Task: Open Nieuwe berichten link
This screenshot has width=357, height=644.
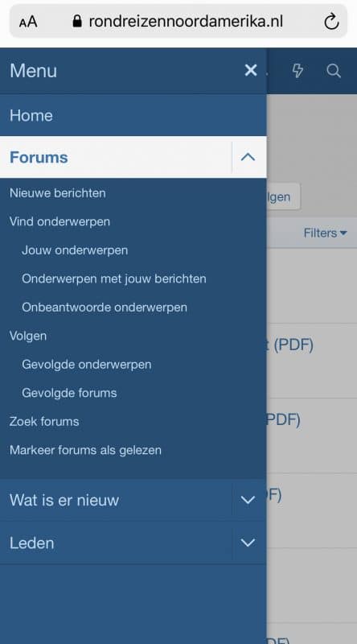Action: click(x=57, y=193)
